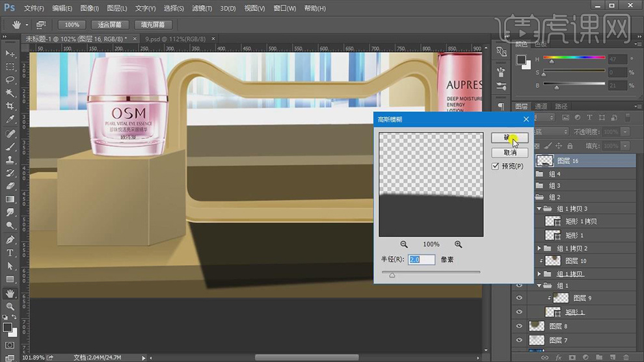Click the delete layer trash icon
This screenshot has width=644, height=362.
pyautogui.click(x=626, y=357)
